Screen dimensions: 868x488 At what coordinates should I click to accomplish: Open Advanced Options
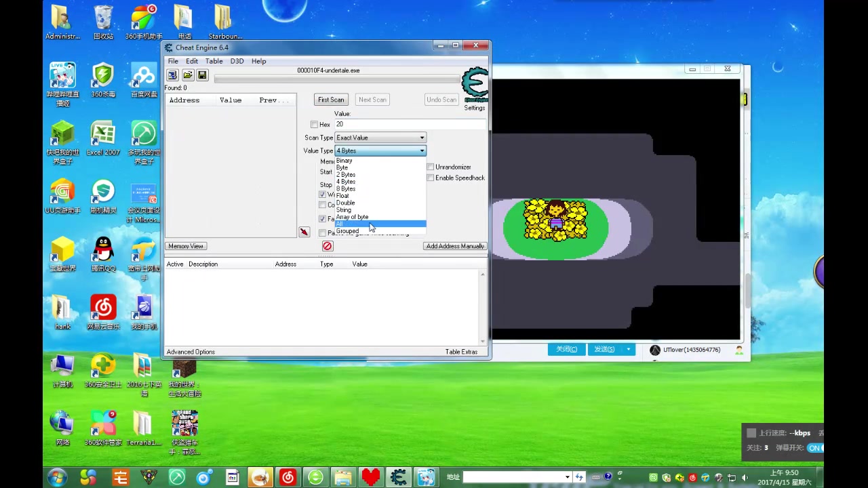191,352
